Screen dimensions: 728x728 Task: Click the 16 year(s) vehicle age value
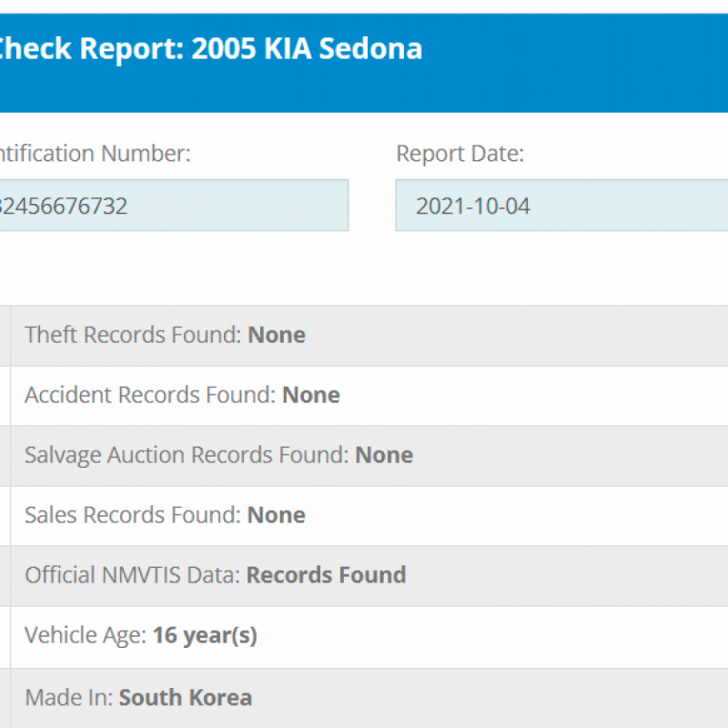pyautogui.click(x=205, y=635)
